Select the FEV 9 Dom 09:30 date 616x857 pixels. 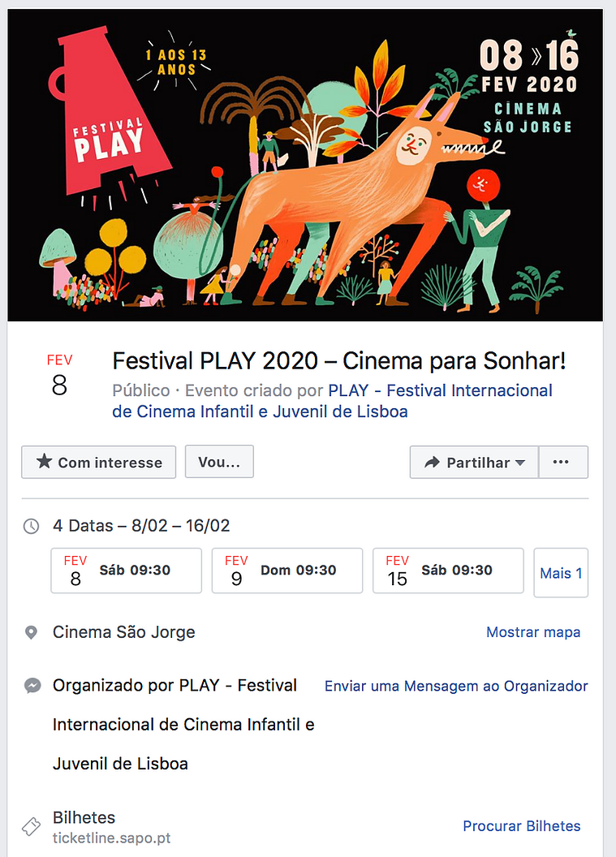tap(287, 571)
